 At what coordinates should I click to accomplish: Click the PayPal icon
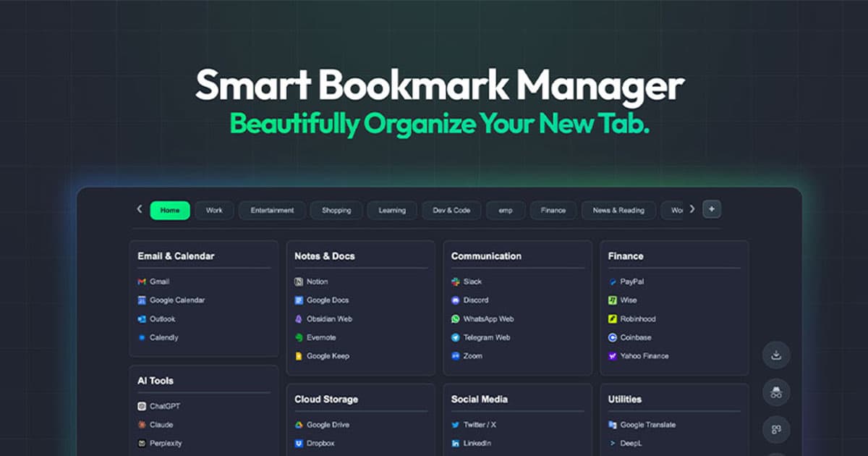click(613, 282)
